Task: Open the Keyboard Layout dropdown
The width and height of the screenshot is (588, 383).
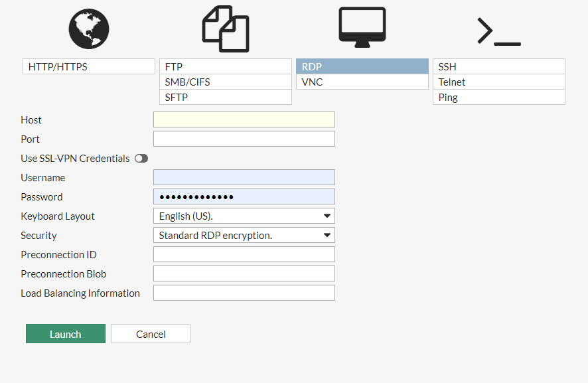Action: coord(244,216)
